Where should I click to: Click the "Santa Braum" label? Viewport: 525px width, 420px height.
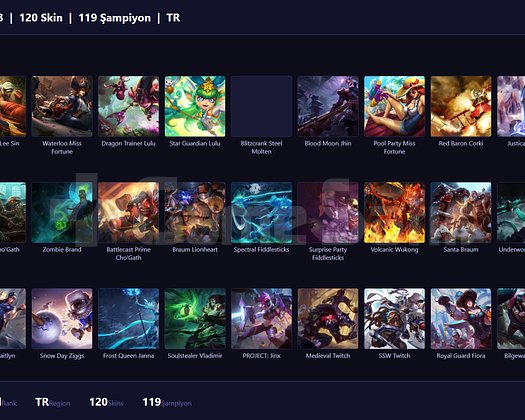[461, 250]
